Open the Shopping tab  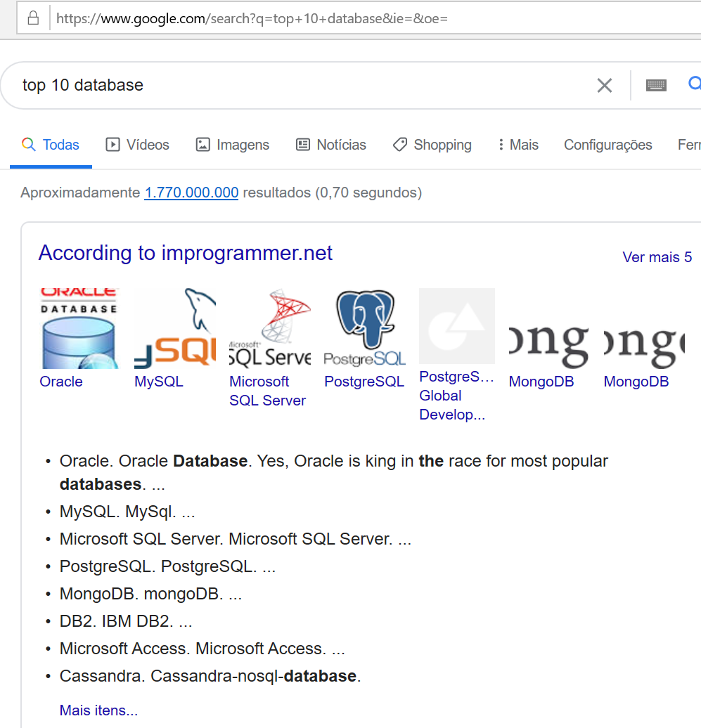coord(432,145)
